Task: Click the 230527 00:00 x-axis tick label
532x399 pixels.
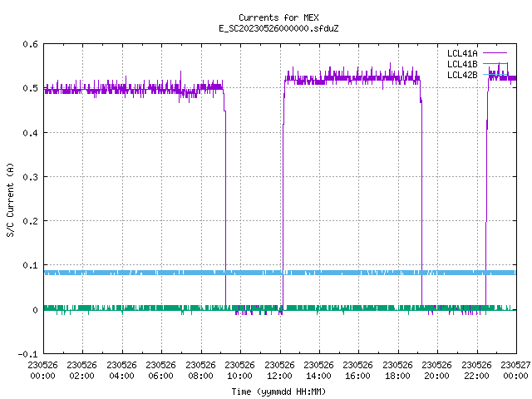Action: click(x=515, y=370)
